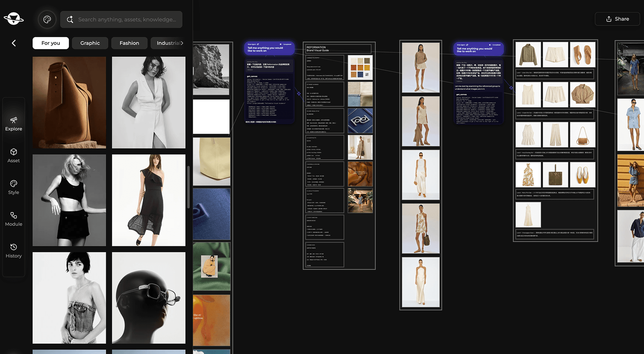Select the long cream gown product image

click(528, 215)
